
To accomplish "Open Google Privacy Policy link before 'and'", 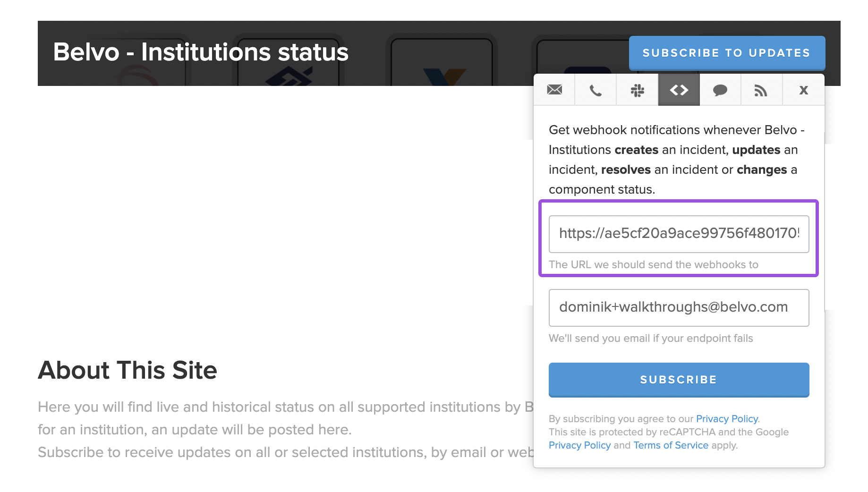I will click(x=579, y=445).
